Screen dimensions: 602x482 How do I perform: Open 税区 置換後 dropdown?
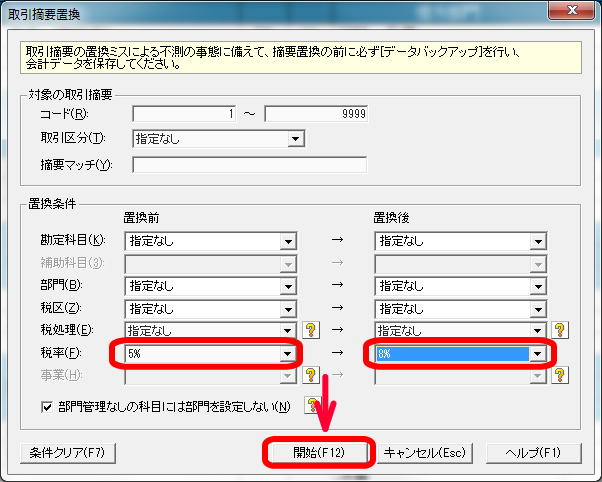click(x=538, y=308)
